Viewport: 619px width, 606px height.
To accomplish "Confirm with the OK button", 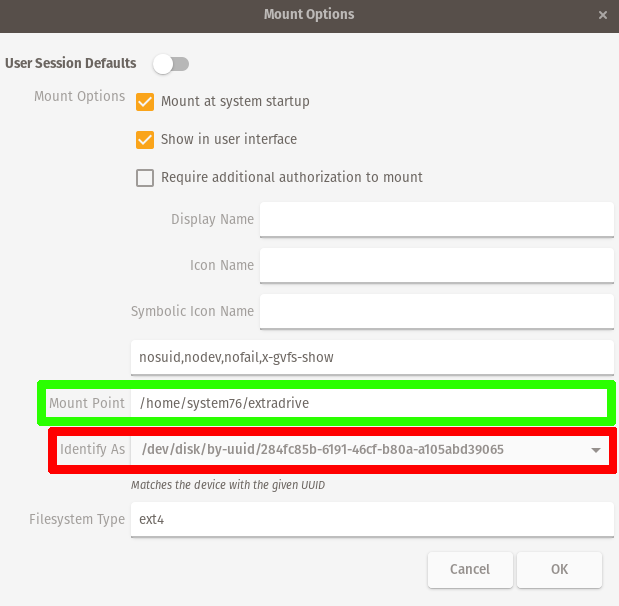I will pyautogui.click(x=559, y=570).
